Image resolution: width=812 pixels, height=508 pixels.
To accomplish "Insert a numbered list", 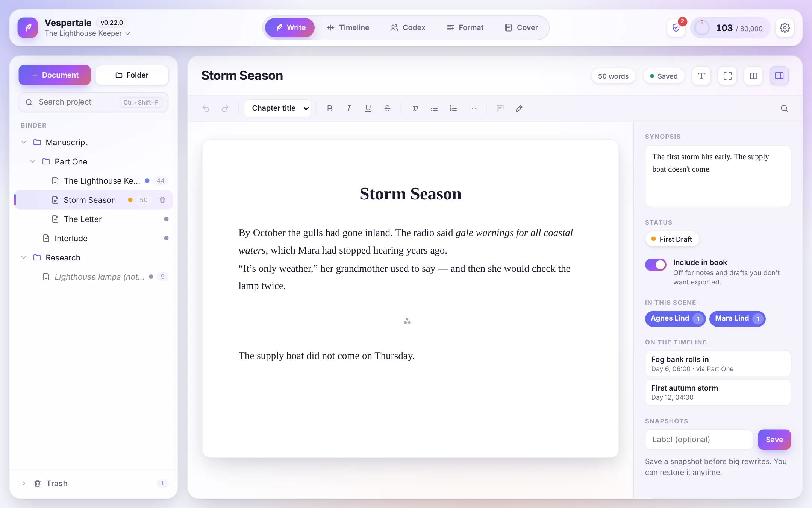I will pos(453,108).
